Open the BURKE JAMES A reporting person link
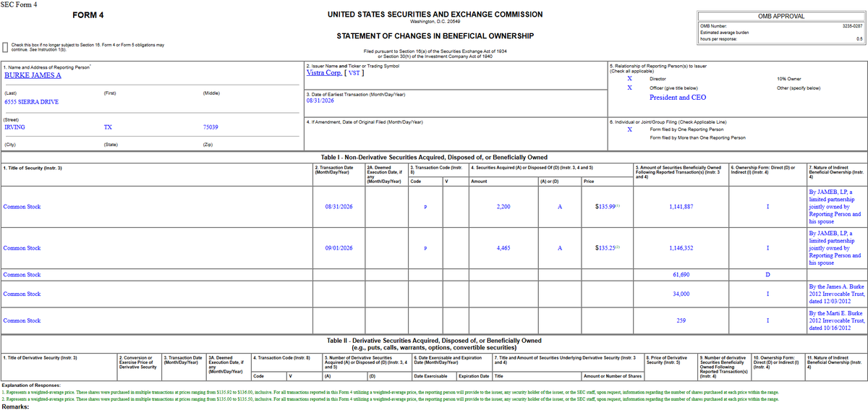 [33, 75]
